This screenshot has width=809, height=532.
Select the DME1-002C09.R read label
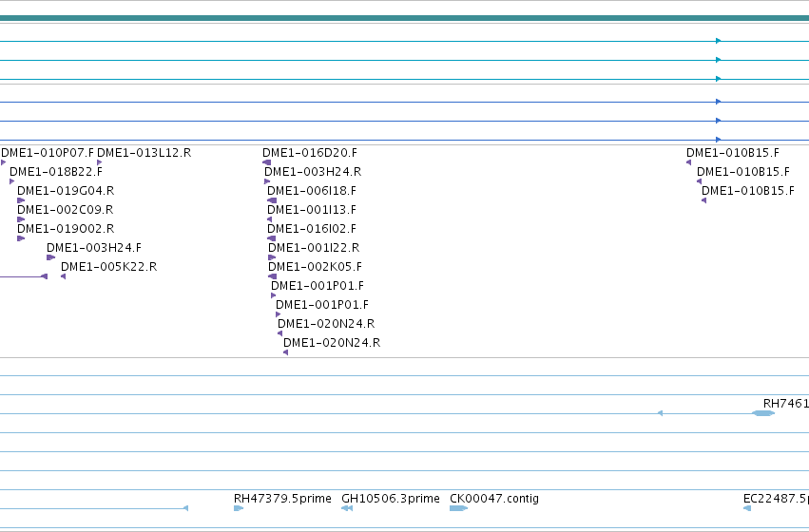(x=65, y=210)
